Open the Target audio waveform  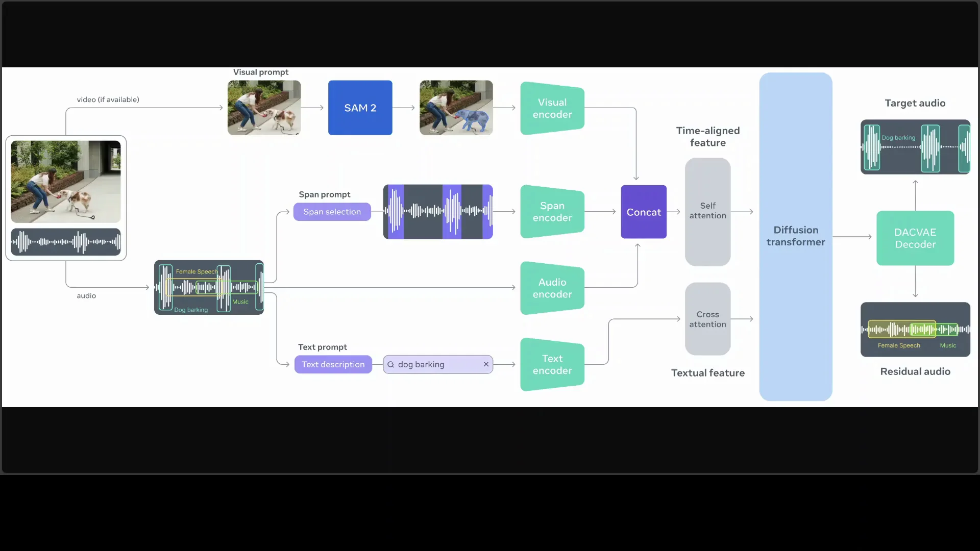click(x=915, y=147)
